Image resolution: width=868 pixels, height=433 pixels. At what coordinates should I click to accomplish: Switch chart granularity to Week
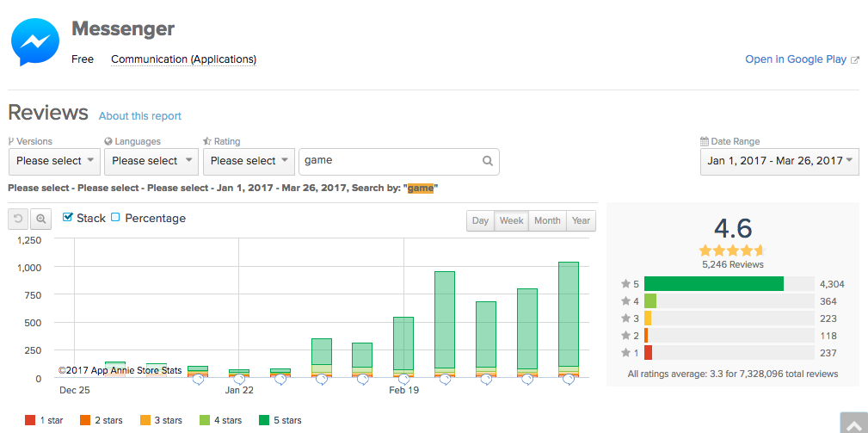tap(512, 220)
